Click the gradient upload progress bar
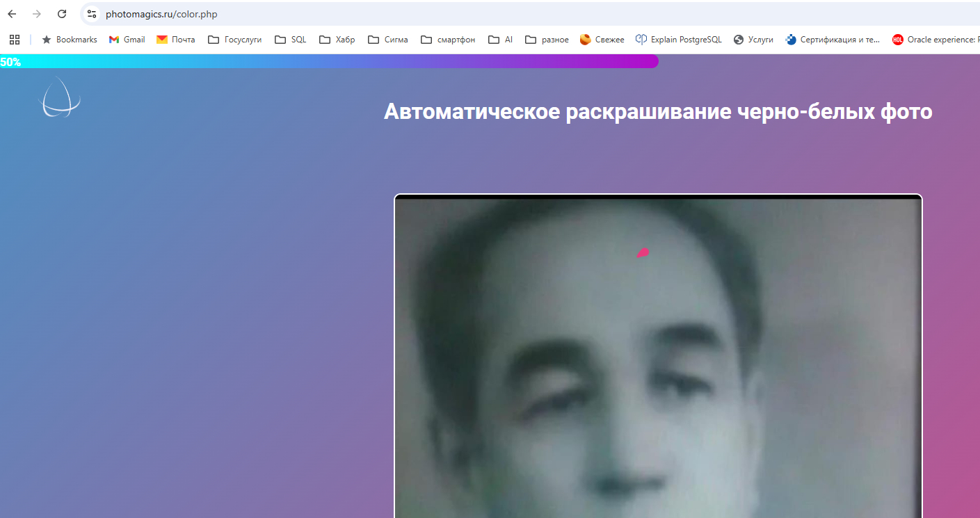This screenshot has width=980, height=518. (x=329, y=61)
